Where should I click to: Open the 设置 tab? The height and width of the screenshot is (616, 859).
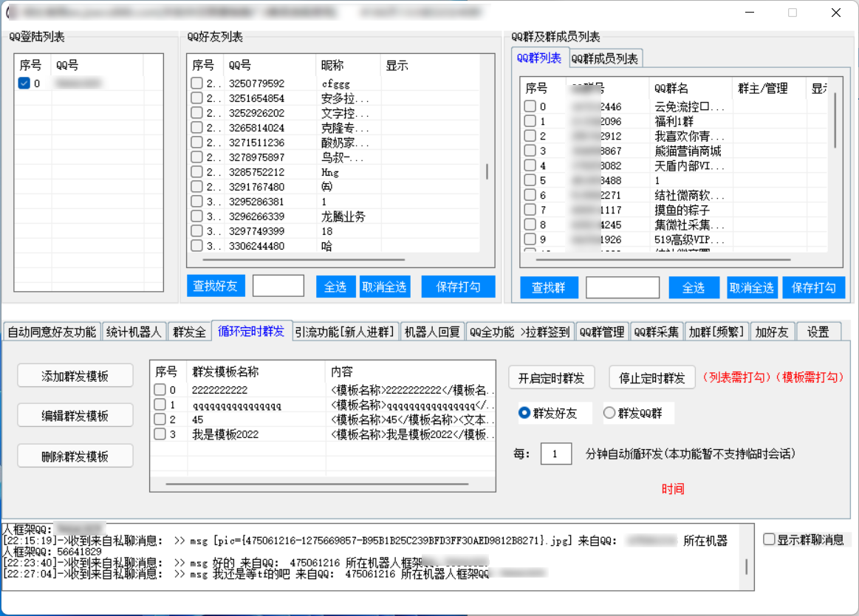pyautogui.click(x=818, y=332)
